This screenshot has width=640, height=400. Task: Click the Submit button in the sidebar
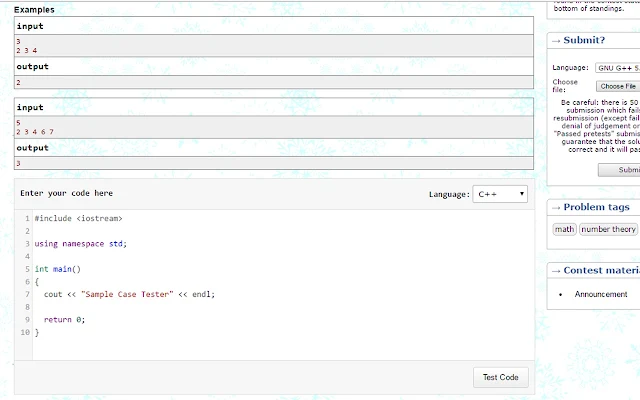pyautogui.click(x=619, y=170)
